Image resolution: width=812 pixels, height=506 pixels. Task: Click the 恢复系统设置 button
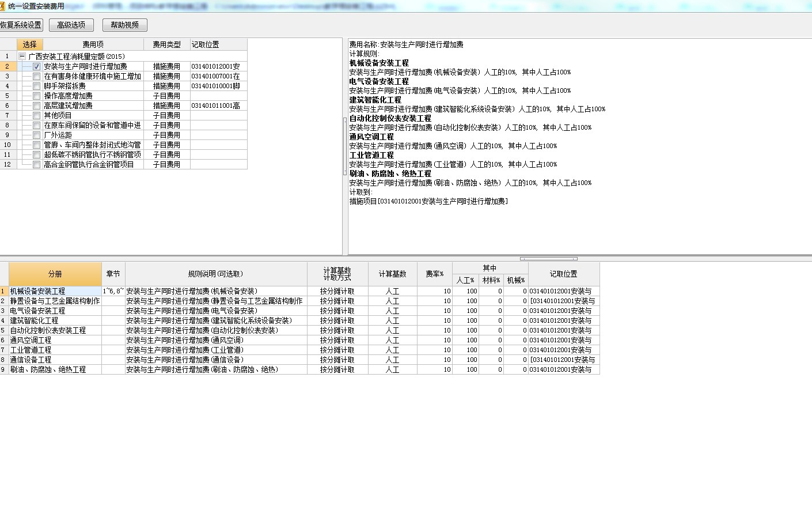(21, 25)
